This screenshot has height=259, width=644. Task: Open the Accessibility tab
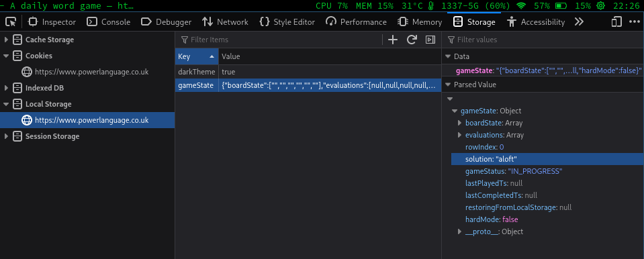(536, 21)
